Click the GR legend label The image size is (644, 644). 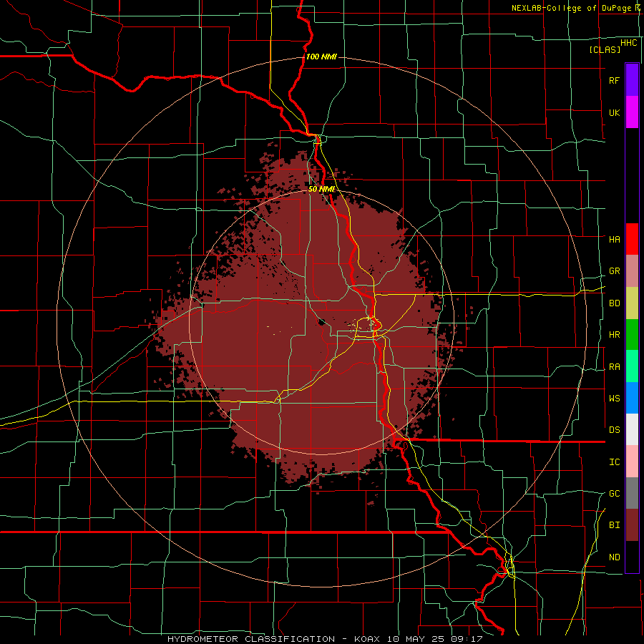pyautogui.click(x=614, y=271)
